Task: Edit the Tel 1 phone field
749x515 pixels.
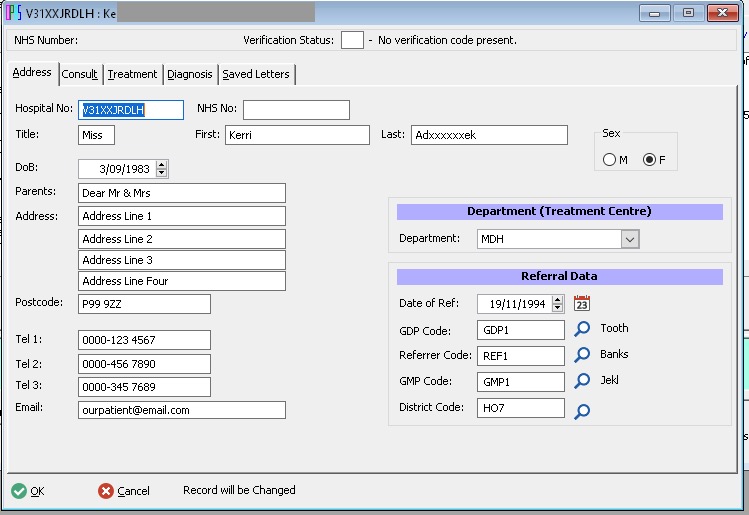Action: tap(144, 340)
